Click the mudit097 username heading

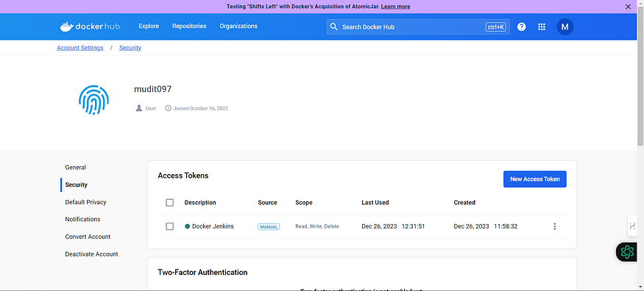click(x=153, y=89)
